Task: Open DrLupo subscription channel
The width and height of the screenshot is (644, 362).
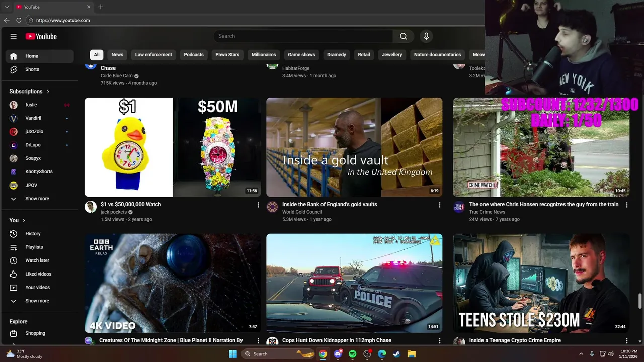Action: coord(40,145)
